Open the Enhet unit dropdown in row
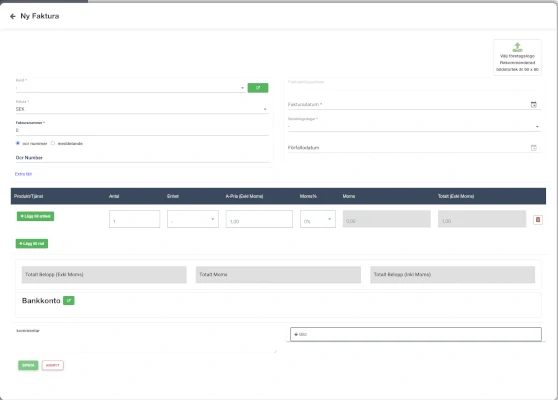Image resolution: width=558 pixels, height=400 pixels. (193, 219)
